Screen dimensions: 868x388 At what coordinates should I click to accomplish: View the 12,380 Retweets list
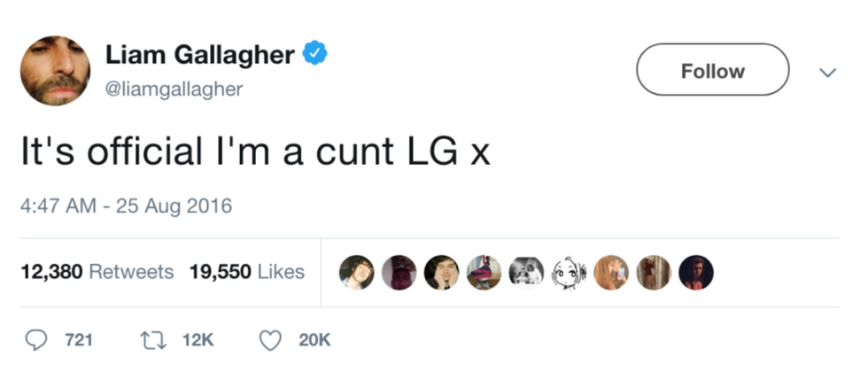click(x=97, y=272)
